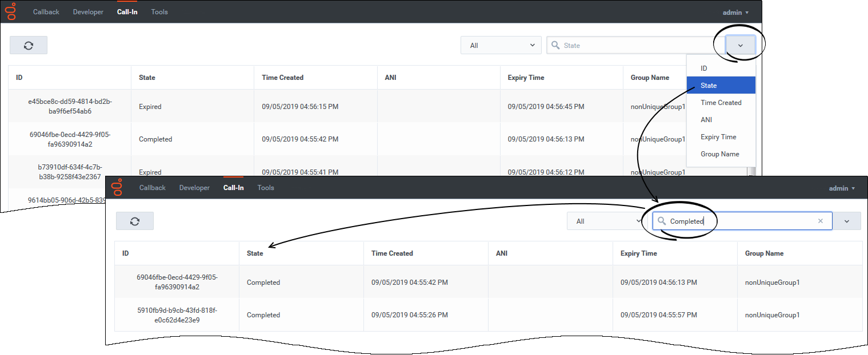Open the admin user menu in the lower window
This screenshot has height=355, width=868.
(842, 188)
